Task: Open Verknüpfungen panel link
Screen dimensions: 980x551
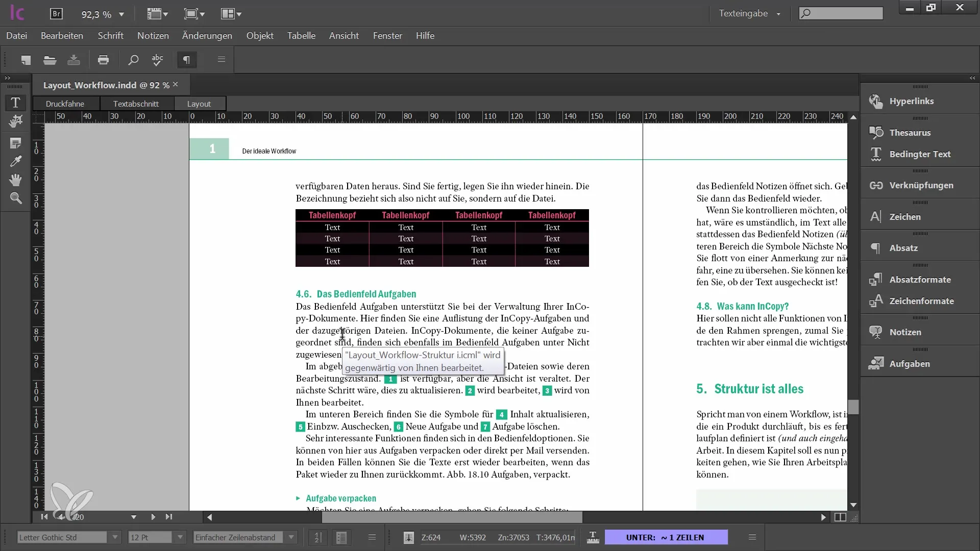Action: (x=921, y=185)
